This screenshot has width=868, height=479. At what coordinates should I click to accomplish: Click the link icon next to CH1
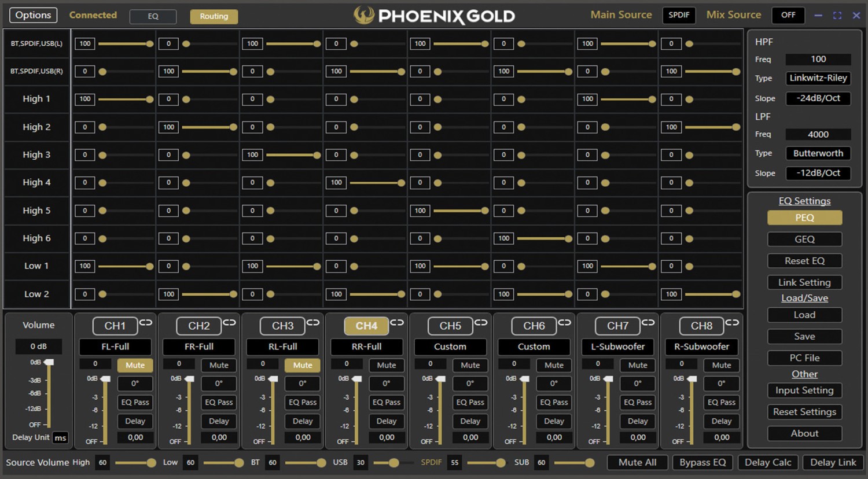(145, 322)
